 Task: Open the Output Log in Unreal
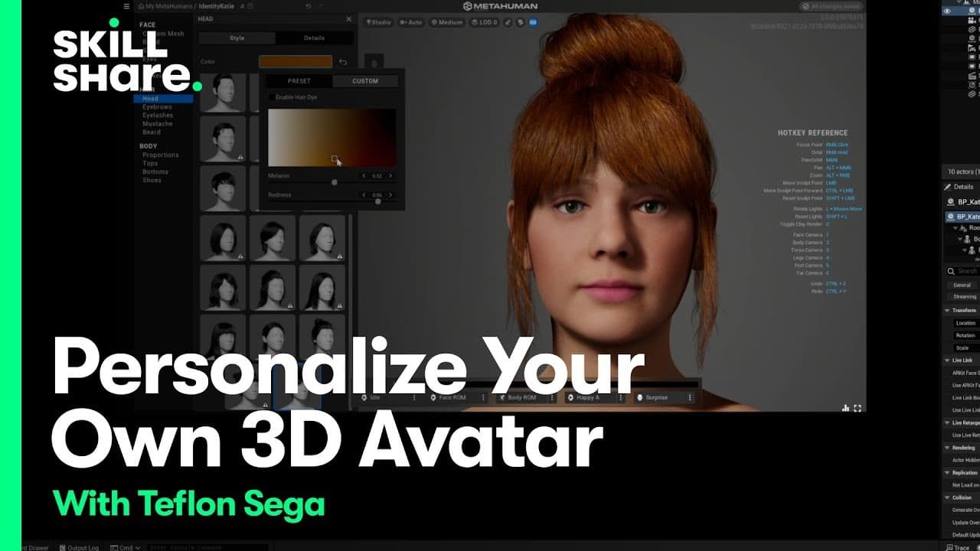pos(79,547)
